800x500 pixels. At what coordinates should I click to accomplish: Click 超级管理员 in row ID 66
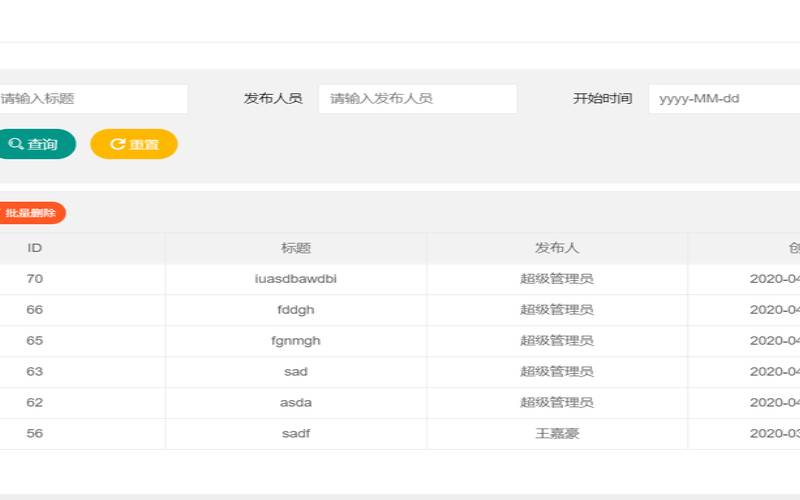click(x=557, y=310)
